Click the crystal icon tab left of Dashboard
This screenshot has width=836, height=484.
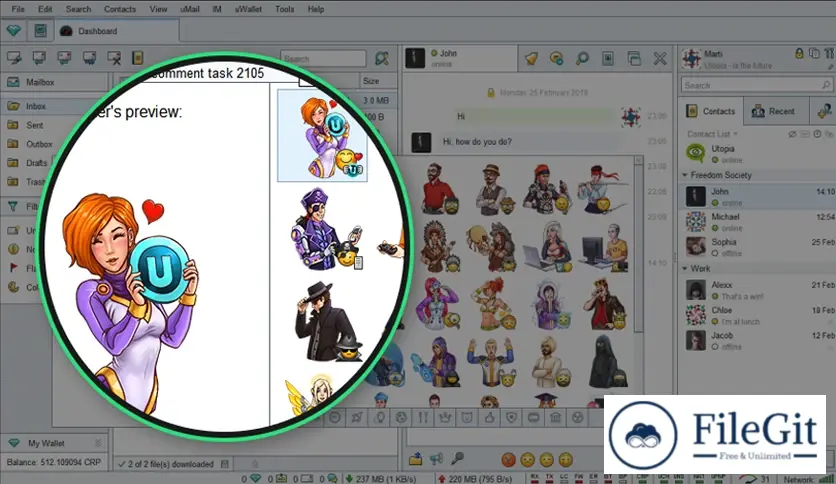point(14,31)
